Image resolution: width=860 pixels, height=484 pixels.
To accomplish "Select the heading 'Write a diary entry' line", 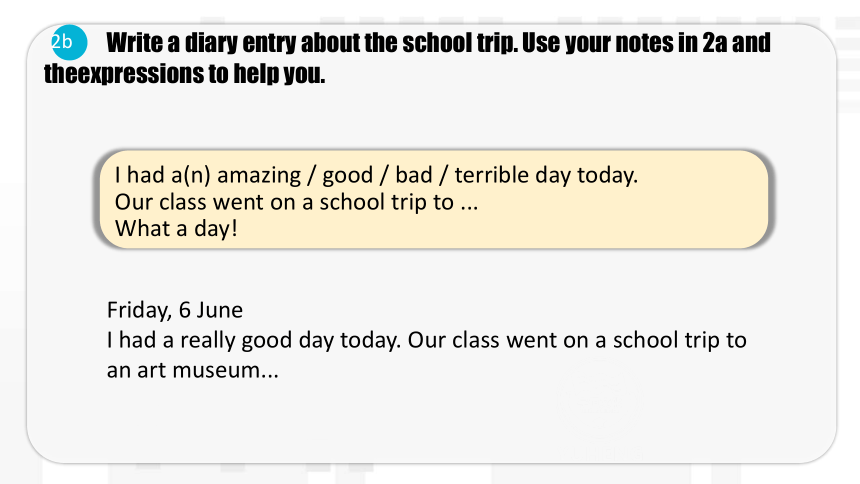I will (x=438, y=43).
